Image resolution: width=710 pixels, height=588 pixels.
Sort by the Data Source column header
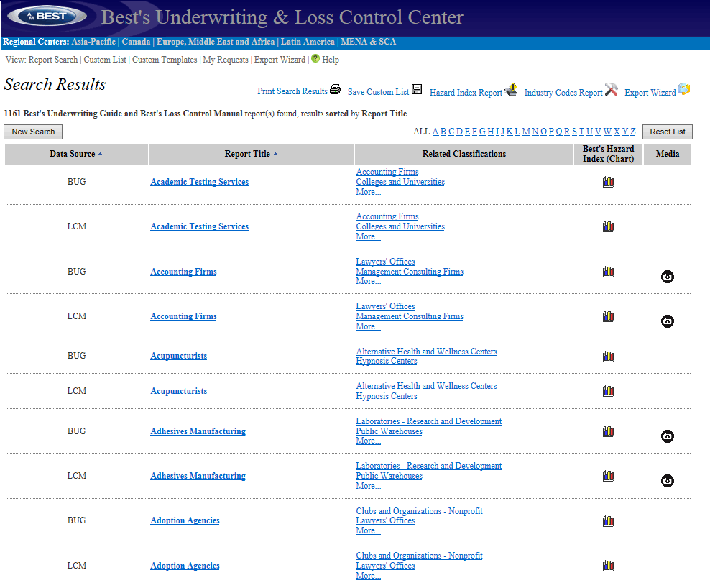(x=76, y=154)
